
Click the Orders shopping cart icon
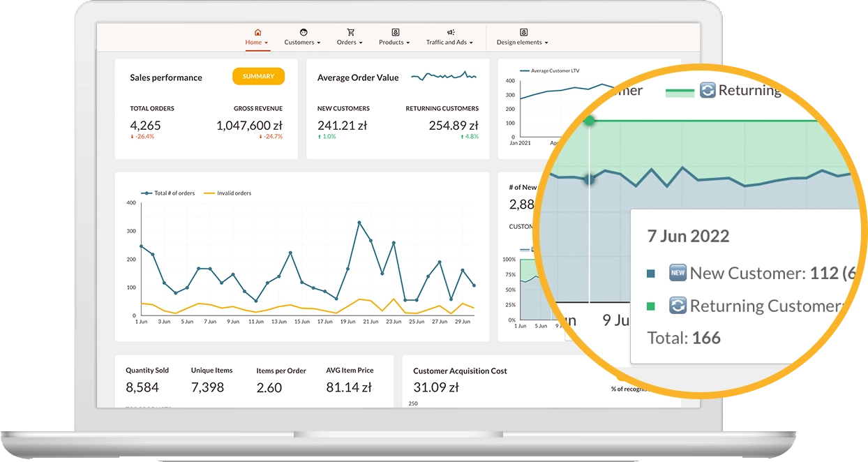350,32
